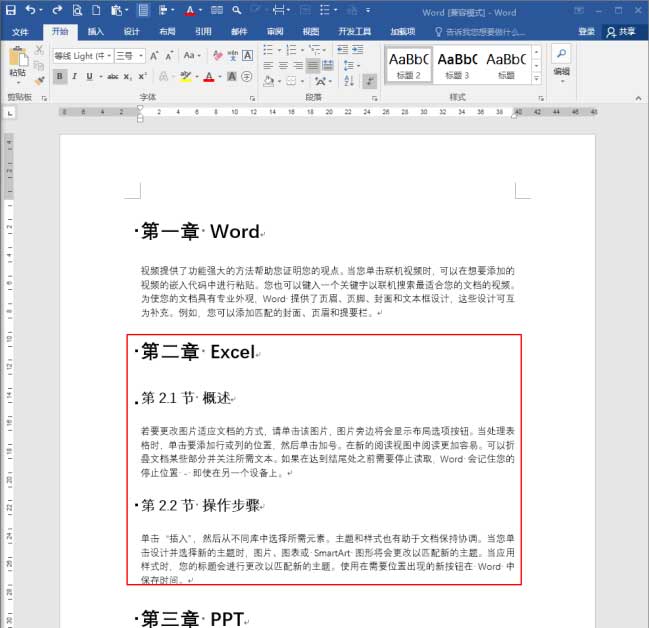Open the font size dropdown showing 三号
649x628 pixels.
(x=141, y=56)
